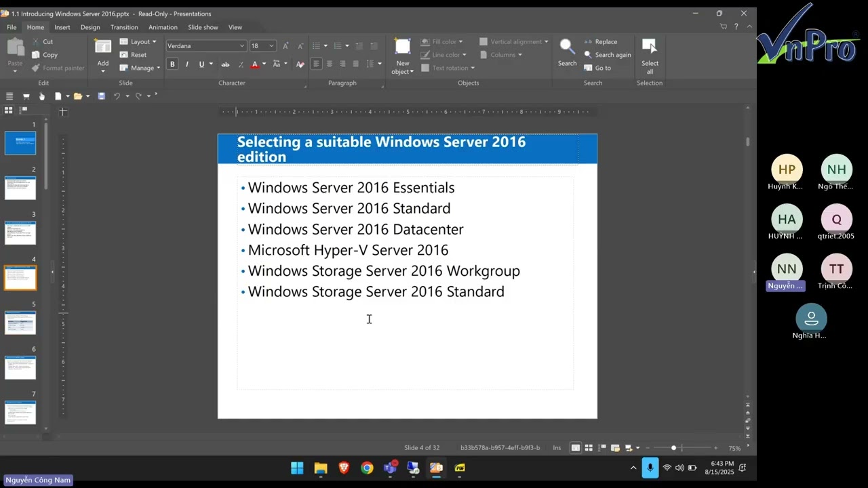Switch to the Transition tab
Viewport: 868px width, 488px height.
(x=124, y=27)
